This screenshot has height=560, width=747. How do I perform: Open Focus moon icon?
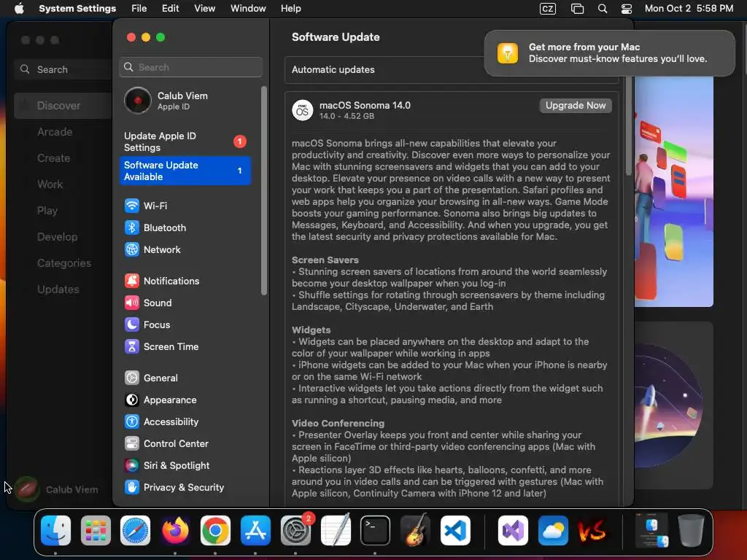tap(131, 324)
